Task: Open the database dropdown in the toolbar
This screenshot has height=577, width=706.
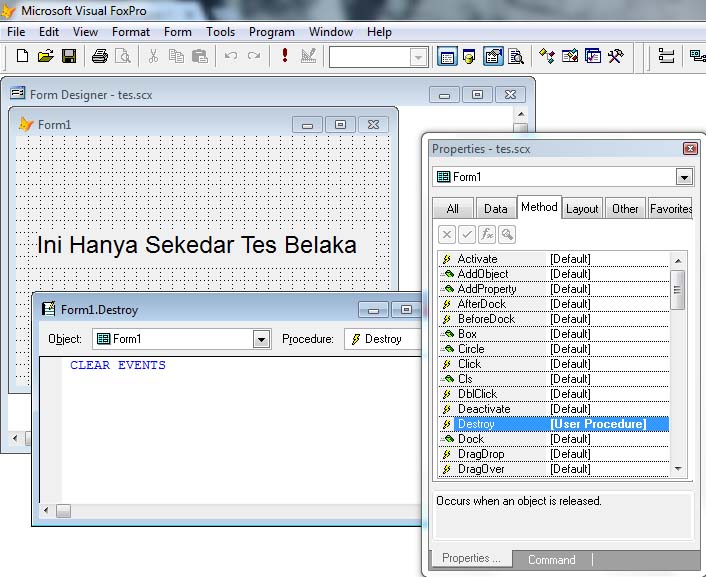Action: (418, 58)
